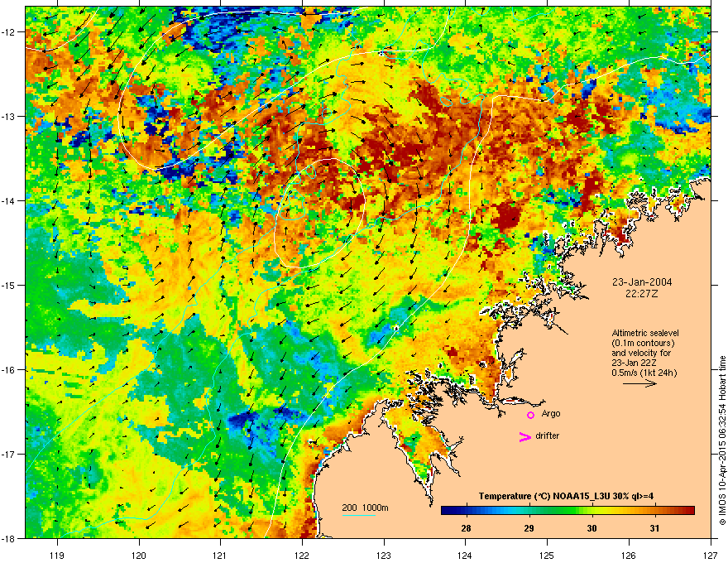728x563 pixels.
Task: Click the colorbar tick label 29
Action: tap(529, 528)
